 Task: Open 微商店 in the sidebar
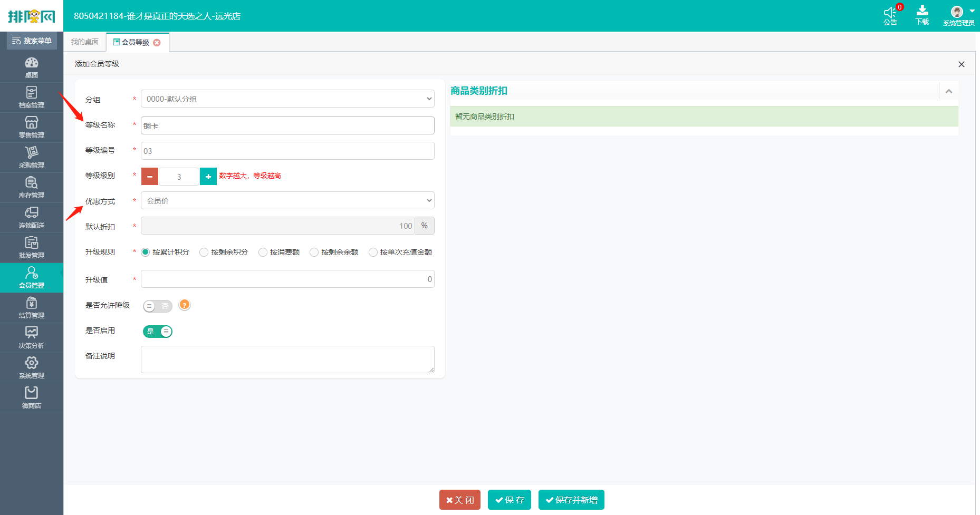point(32,398)
